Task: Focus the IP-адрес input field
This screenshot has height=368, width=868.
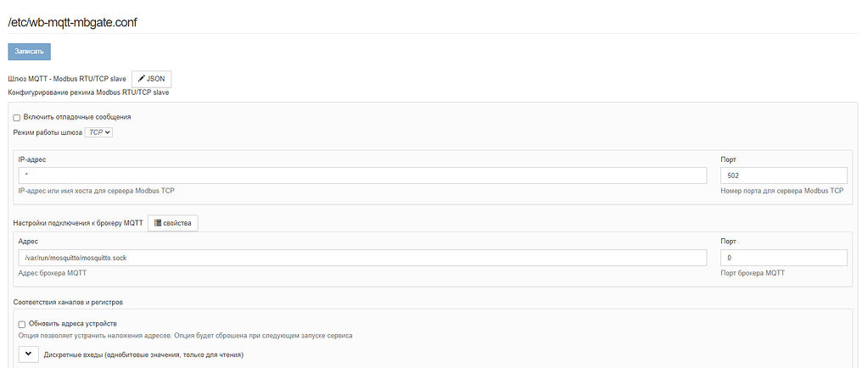Action: (x=362, y=176)
